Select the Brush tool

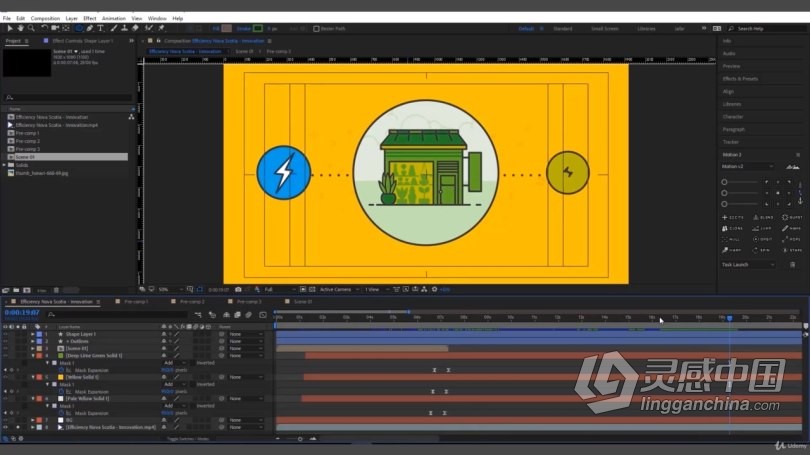pos(114,28)
